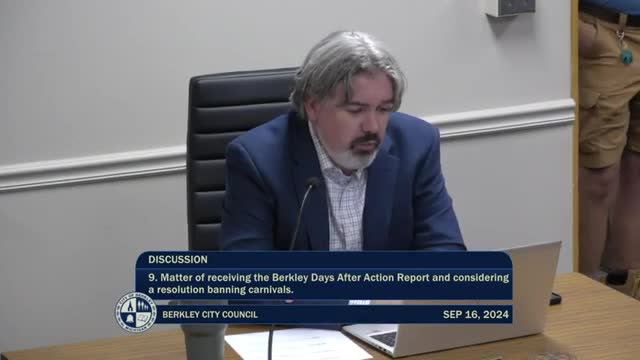The width and height of the screenshot is (640, 360).
Task: Click the white paper sheet on the desk
Action: click(297, 345)
